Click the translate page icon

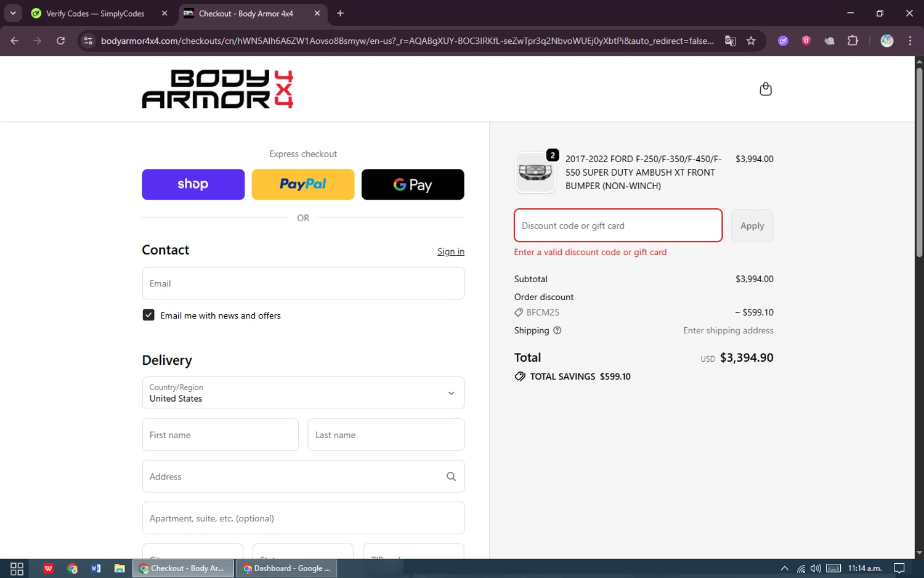click(731, 41)
